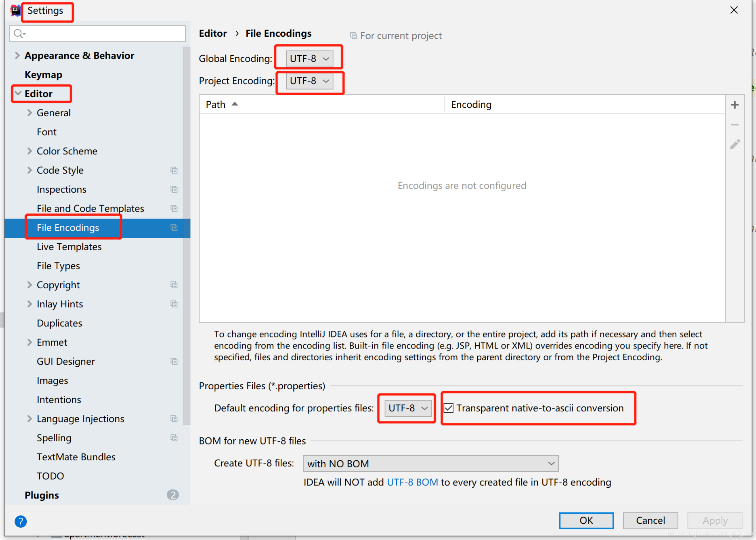Click the pencil edit icon beside table
This screenshot has height=540, width=756.
pos(735,144)
